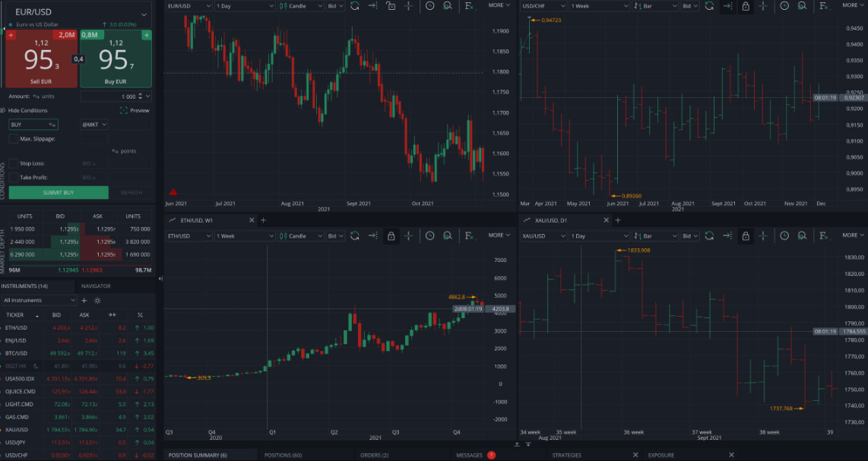Click plus icon to add instrument to list
Screen dimensions: 868x461
[84, 301]
